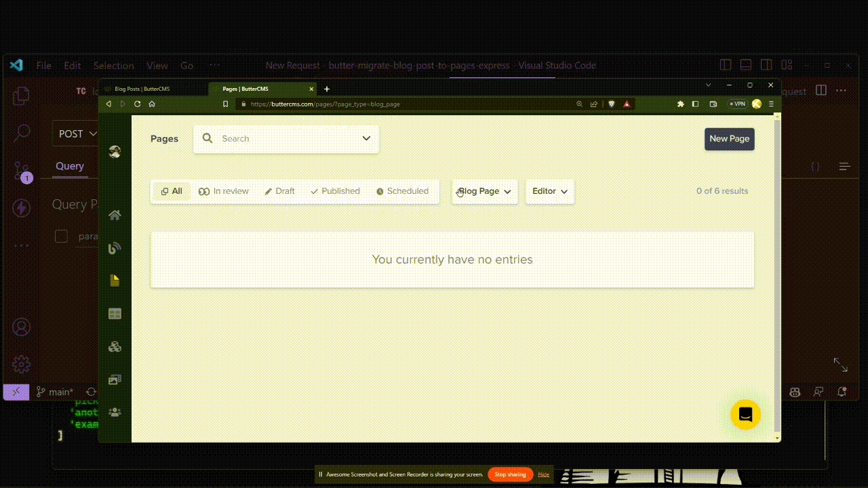Open Thunder Client lightning icon in VS Code
The image size is (868, 488).
pos(22,208)
